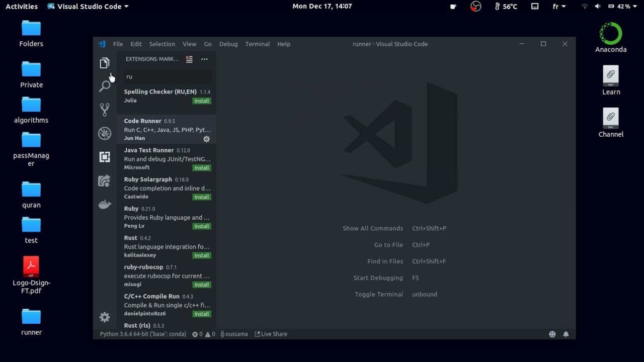Open notifications bell in status bar

tap(566, 334)
